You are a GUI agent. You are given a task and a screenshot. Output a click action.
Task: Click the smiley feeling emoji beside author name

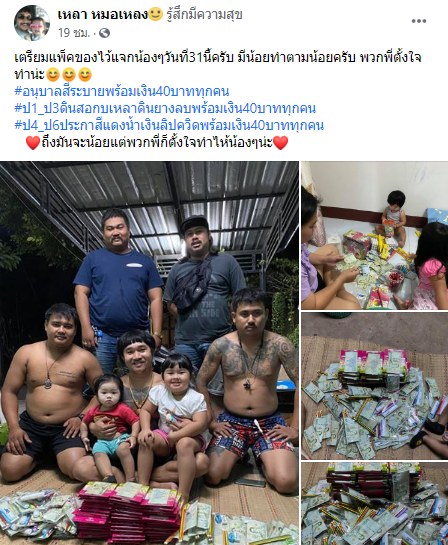point(155,15)
